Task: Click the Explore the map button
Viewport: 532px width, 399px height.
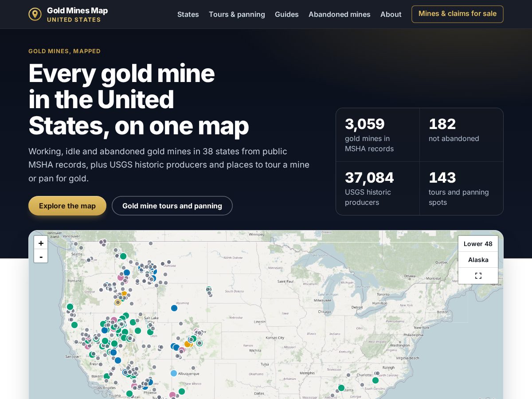Action: (x=67, y=206)
